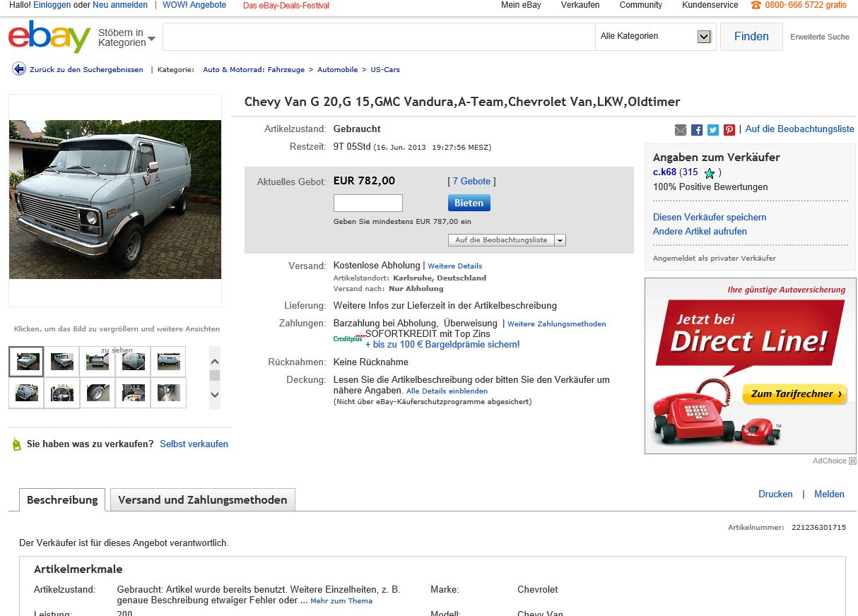Click the Finden search button
Viewport: 858px width, 616px height.
751,37
